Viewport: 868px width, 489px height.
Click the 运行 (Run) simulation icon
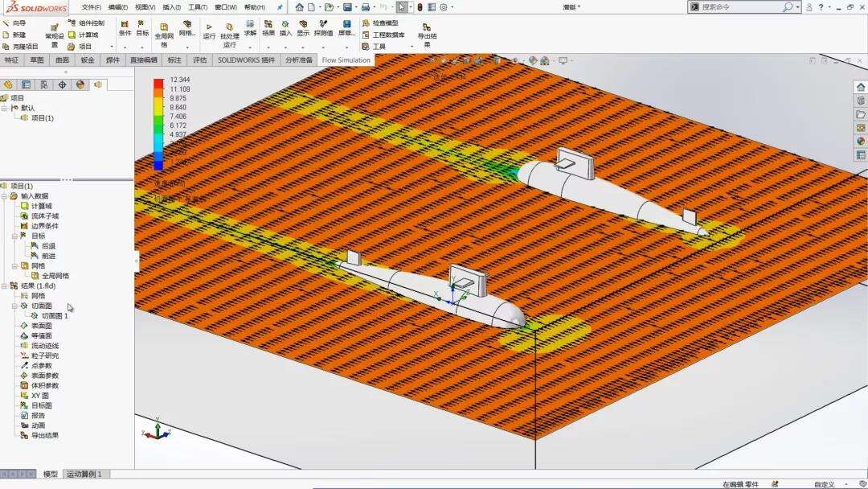pos(209,27)
